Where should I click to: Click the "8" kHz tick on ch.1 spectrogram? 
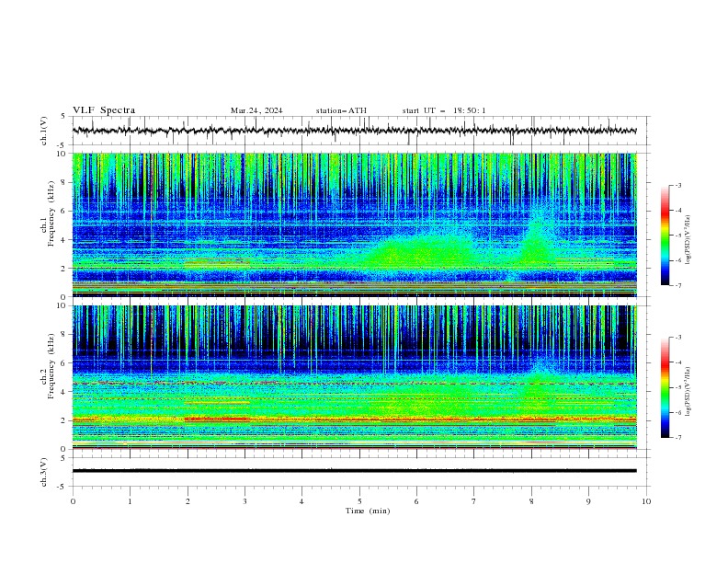tap(64, 182)
